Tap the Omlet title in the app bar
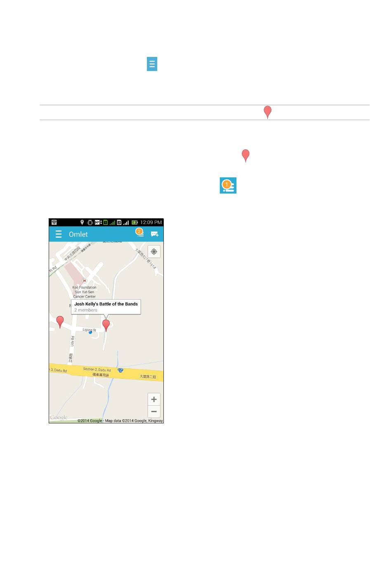This screenshot has height=581, width=392. tap(78, 234)
